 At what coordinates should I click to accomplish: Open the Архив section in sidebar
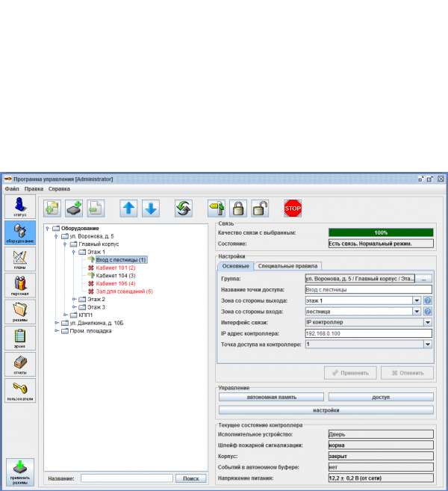pyautogui.click(x=19, y=339)
